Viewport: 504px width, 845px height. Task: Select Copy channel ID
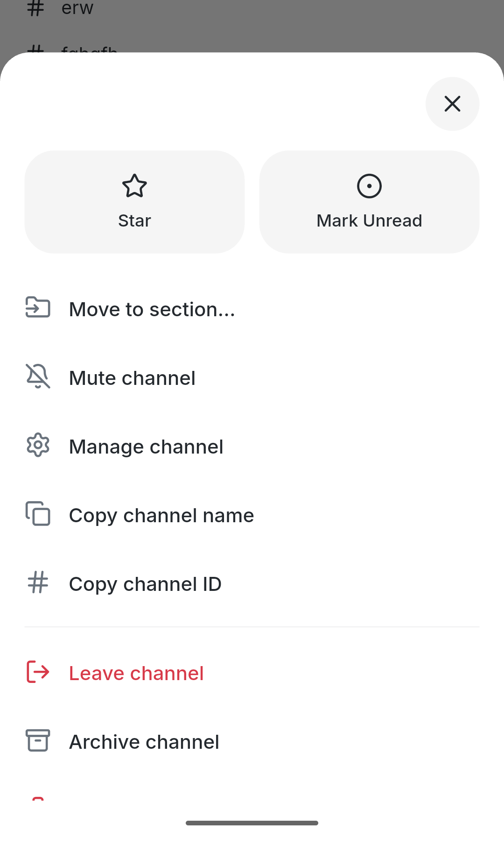click(x=252, y=584)
